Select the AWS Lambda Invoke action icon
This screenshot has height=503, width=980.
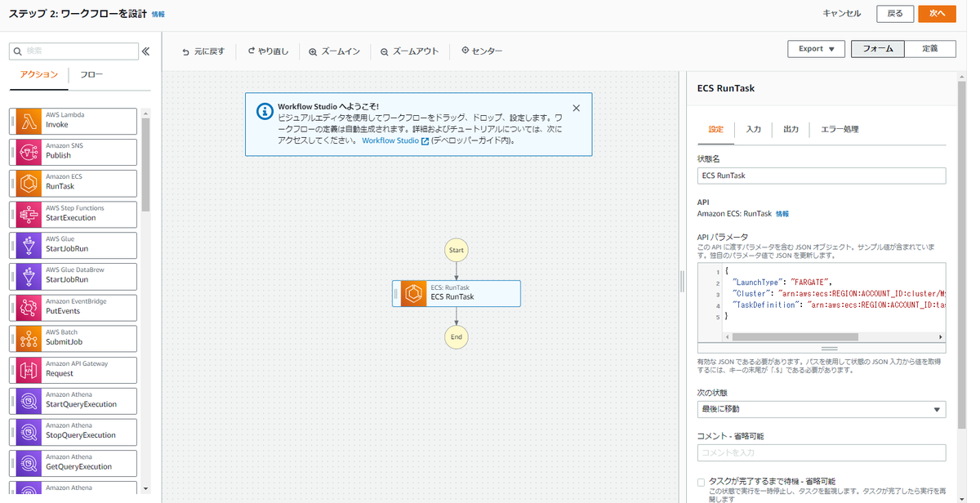tap(29, 121)
